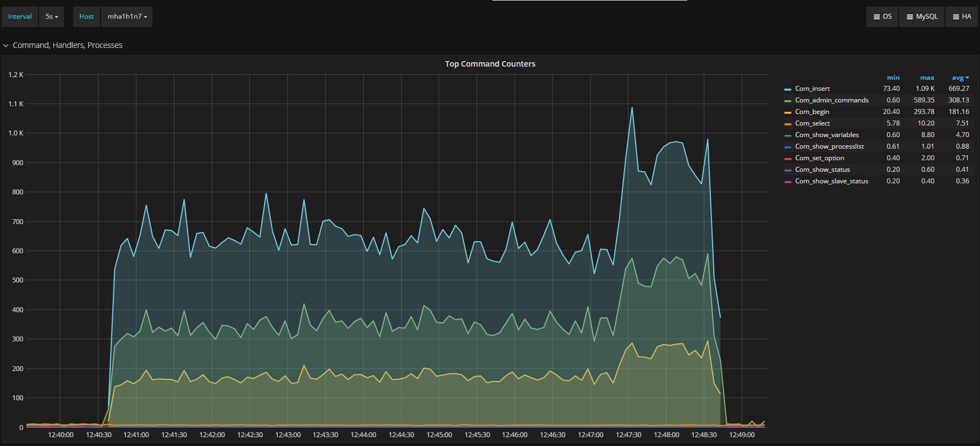The image size is (980, 446).
Task: Sort legend by min column
Action: tap(893, 78)
